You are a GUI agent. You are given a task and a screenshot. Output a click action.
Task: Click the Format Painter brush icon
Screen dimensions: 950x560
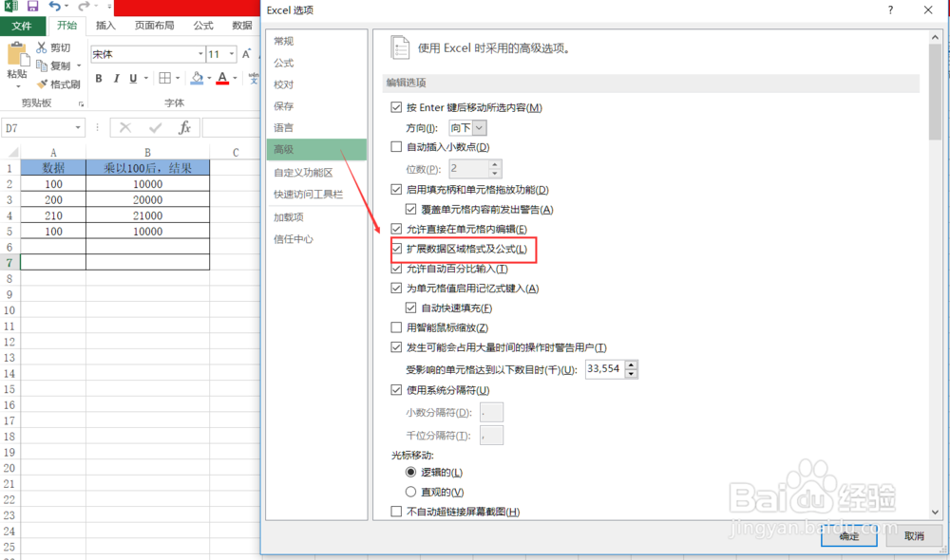[x=41, y=84]
